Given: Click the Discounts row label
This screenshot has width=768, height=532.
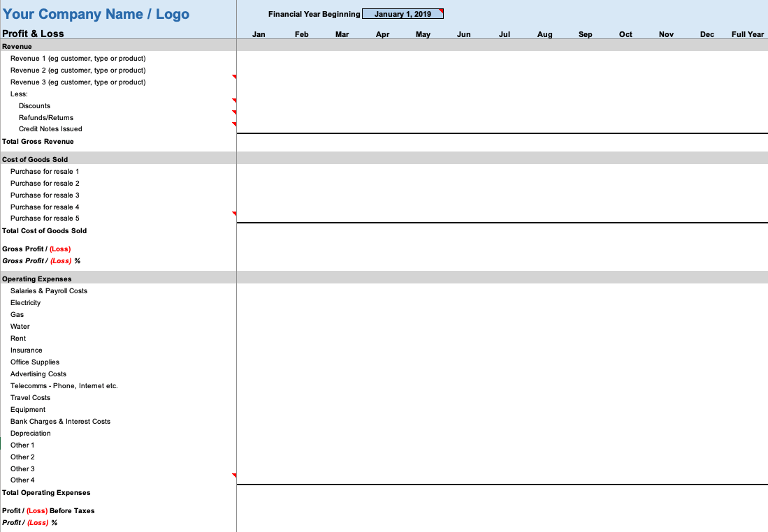Looking at the screenshot, I should pyautogui.click(x=34, y=105).
